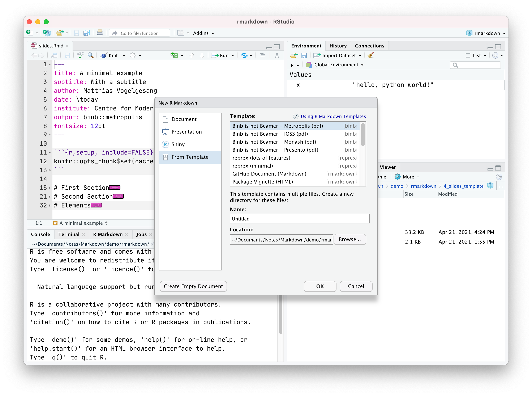The height and width of the screenshot is (396, 532).
Task: Select Package Vignette (HTML) template
Action: coord(295,182)
